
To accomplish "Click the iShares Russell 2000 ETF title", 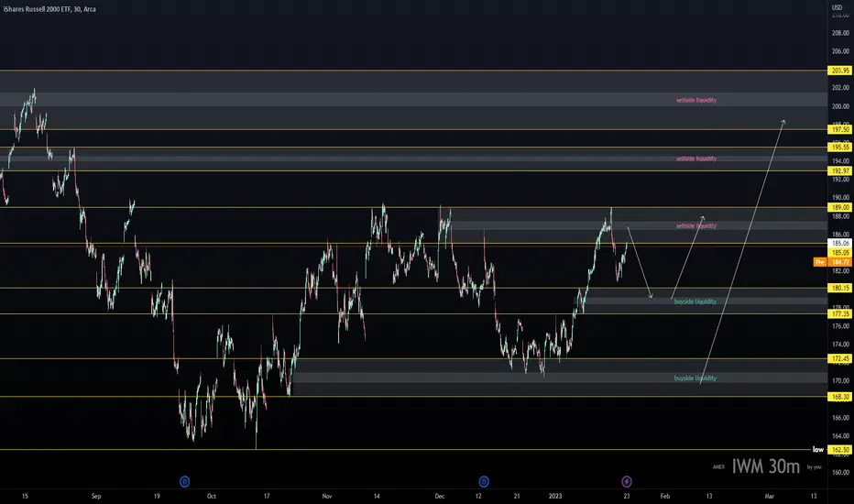I will pos(49,9).
